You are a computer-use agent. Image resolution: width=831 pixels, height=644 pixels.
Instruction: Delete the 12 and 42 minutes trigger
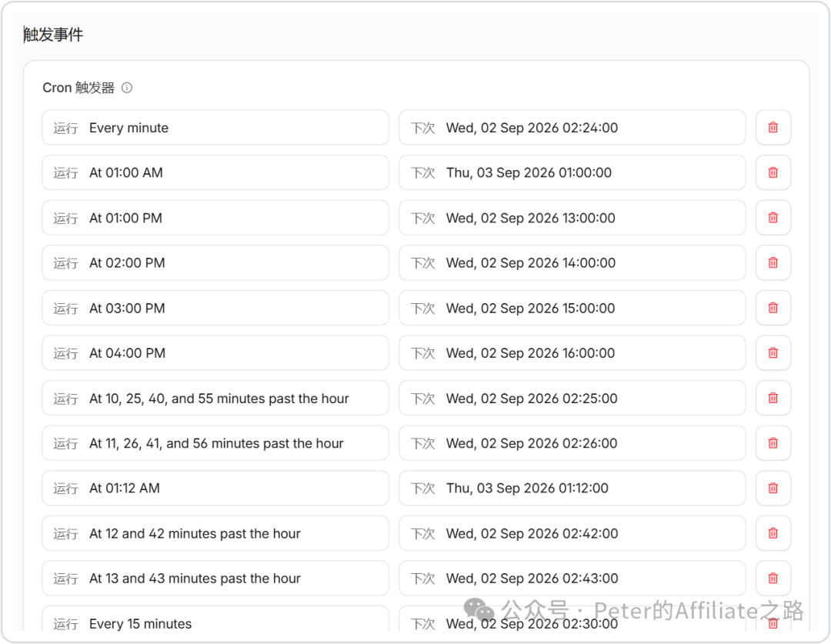coord(773,532)
